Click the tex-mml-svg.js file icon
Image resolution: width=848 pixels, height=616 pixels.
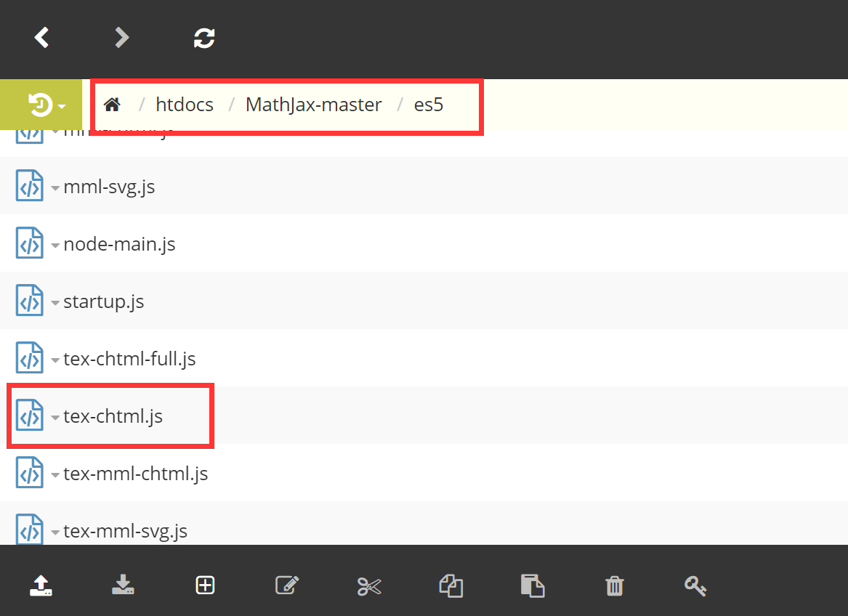point(30,529)
